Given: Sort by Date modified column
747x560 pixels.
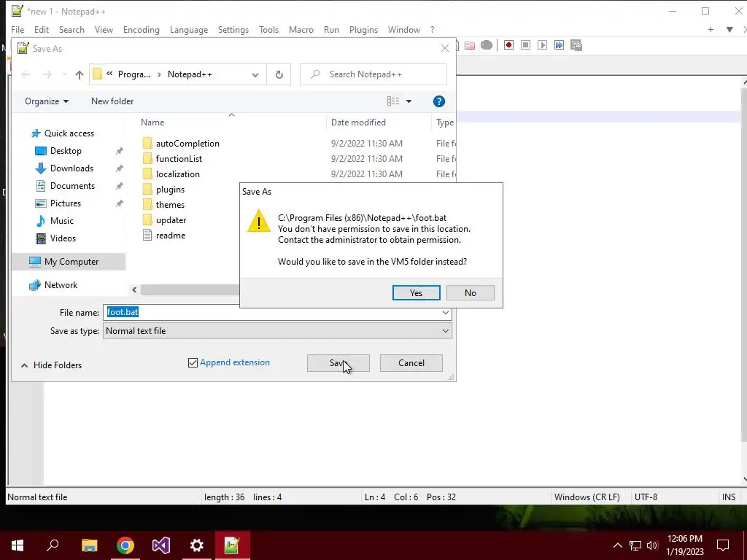Looking at the screenshot, I should (x=358, y=122).
